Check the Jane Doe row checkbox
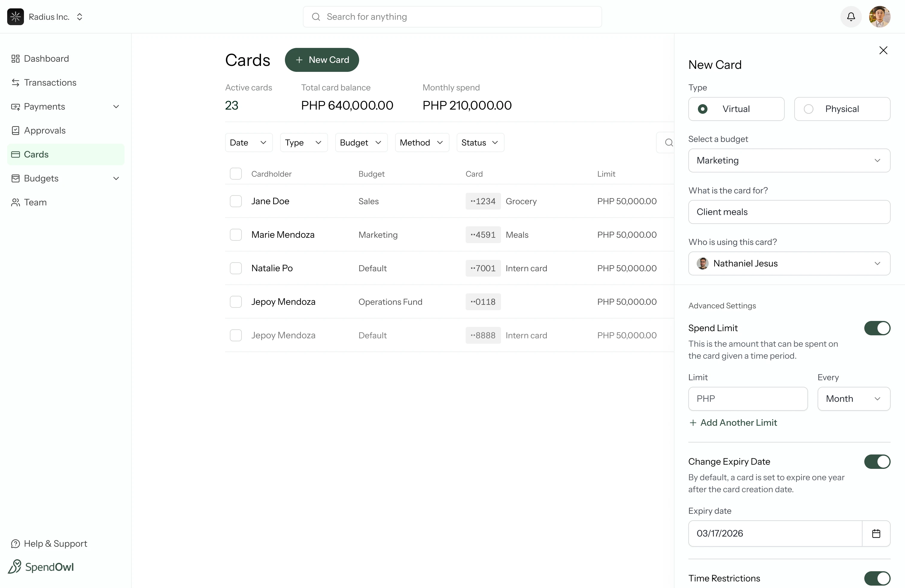The height and width of the screenshot is (588, 905). point(236,201)
